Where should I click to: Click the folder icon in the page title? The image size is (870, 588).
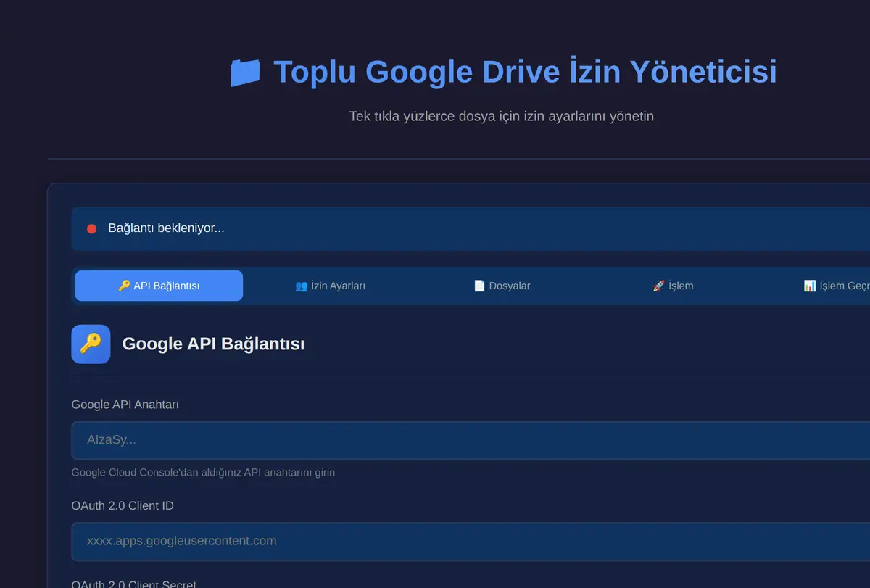[245, 73]
